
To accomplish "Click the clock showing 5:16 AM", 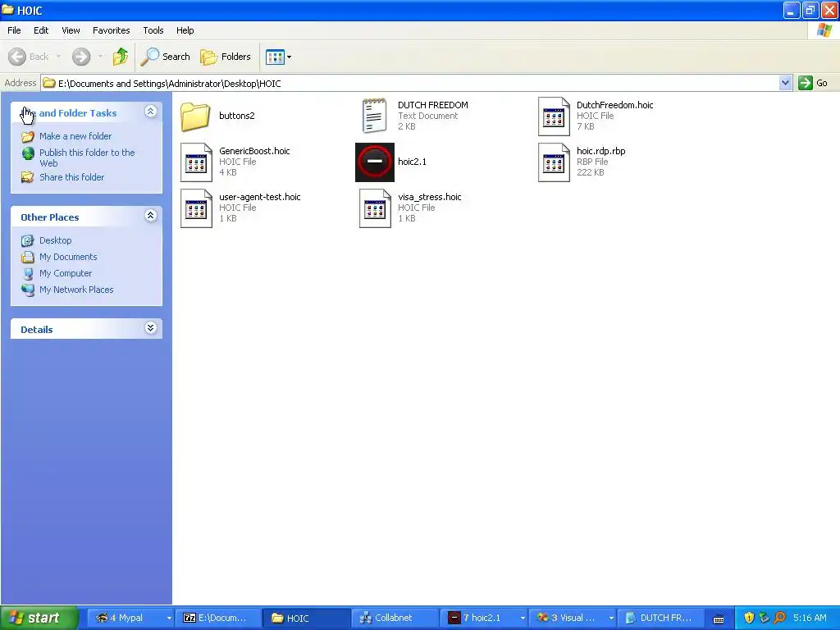I will [810, 618].
